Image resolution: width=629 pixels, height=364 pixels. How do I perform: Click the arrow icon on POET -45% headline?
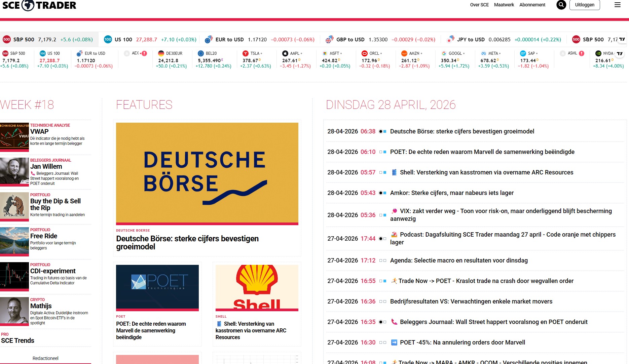[394, 342]
